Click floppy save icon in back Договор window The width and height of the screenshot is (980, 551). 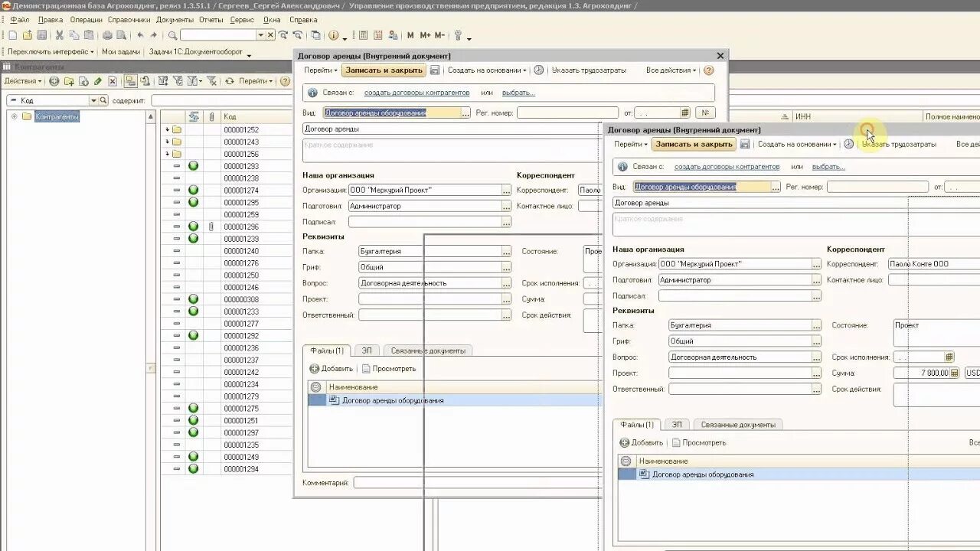click(x=435, y=70)
